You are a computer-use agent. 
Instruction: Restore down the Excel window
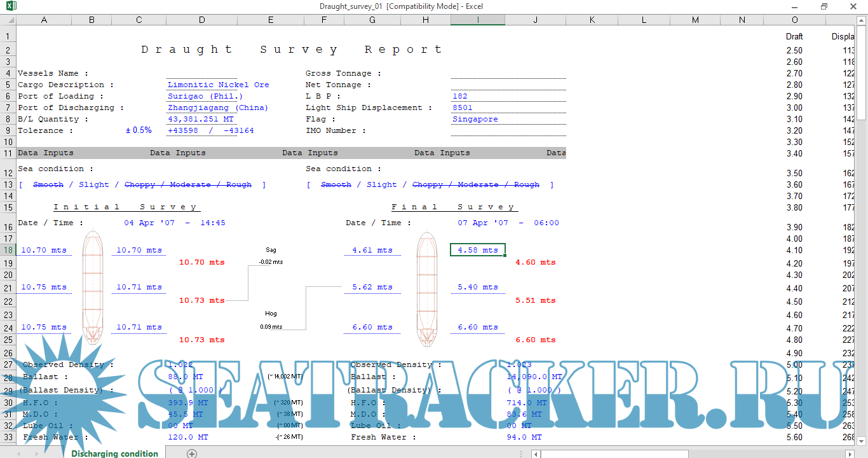(x=824, y=6)
